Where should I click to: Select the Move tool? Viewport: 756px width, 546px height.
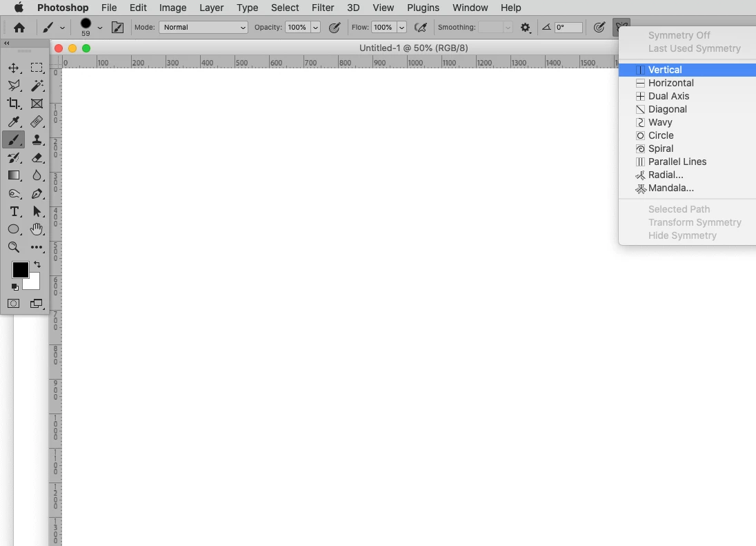click(x=14, y=68)
